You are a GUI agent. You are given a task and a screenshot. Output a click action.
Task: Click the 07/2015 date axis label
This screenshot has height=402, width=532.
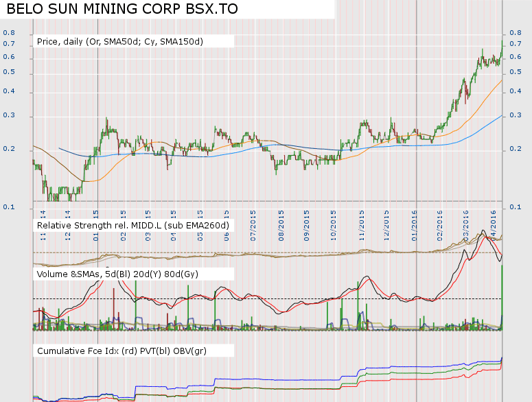(253, 226)
